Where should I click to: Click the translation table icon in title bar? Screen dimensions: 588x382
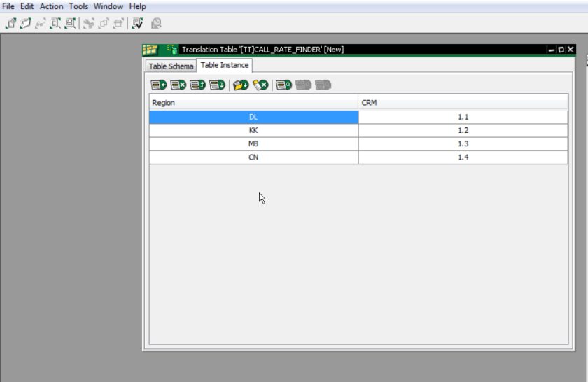tap(150, 50)
